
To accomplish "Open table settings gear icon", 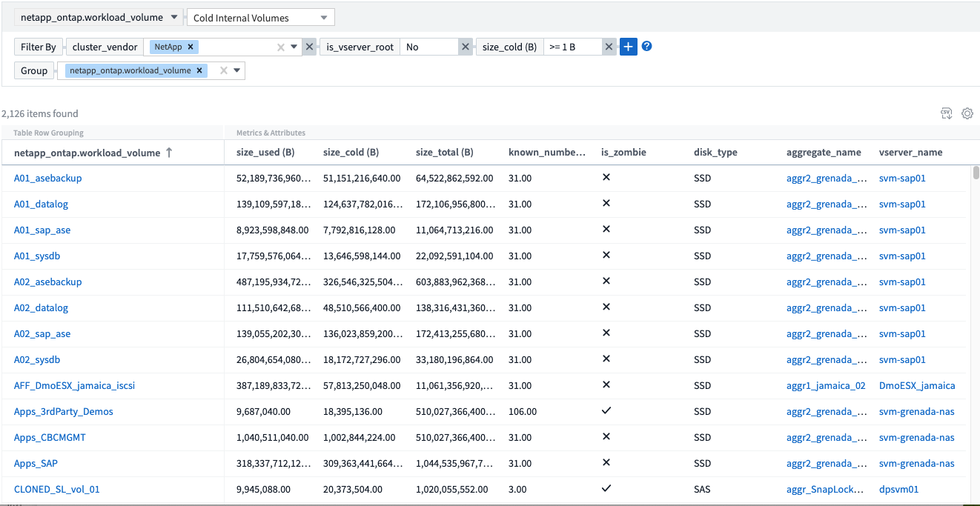I will click(967, 113).
